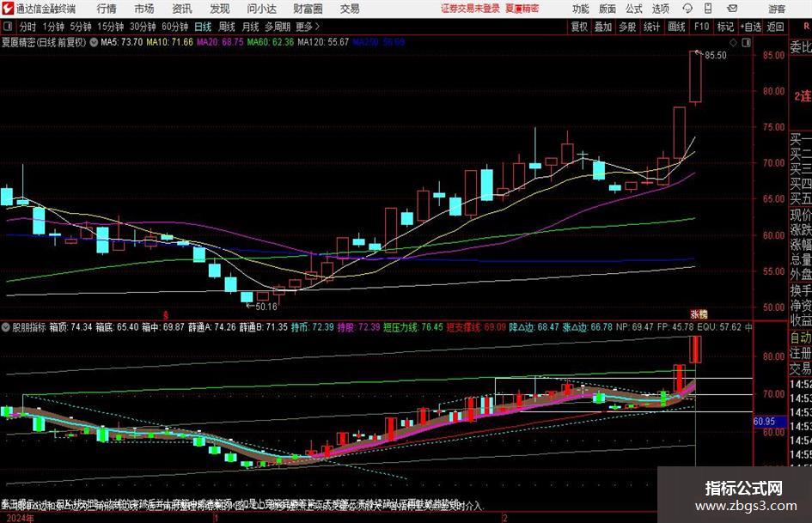Image resolution: width=812 pixels, height=523 pixels.
Task: Open the 财富圈 menu
Action: (x=308, y=9)
